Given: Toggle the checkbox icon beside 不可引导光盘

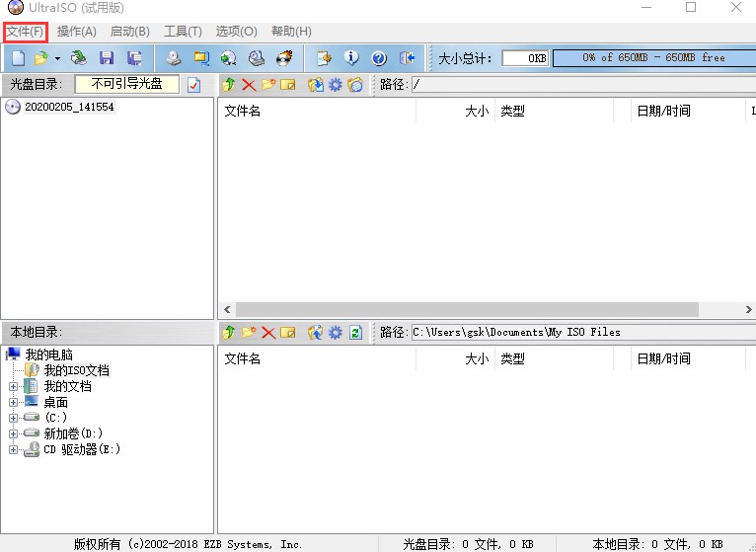Looking at the screenshot, I should pyautogui.click(x=193, y=85).
